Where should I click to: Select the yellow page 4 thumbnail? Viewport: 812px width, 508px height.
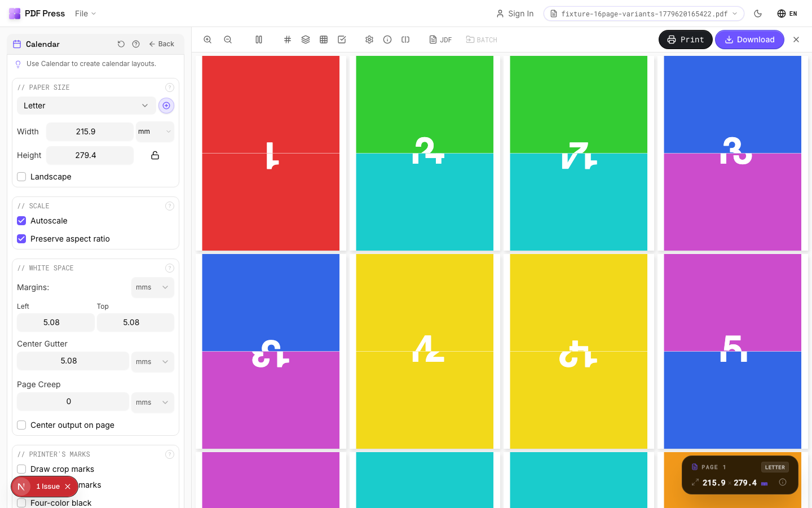425,351
